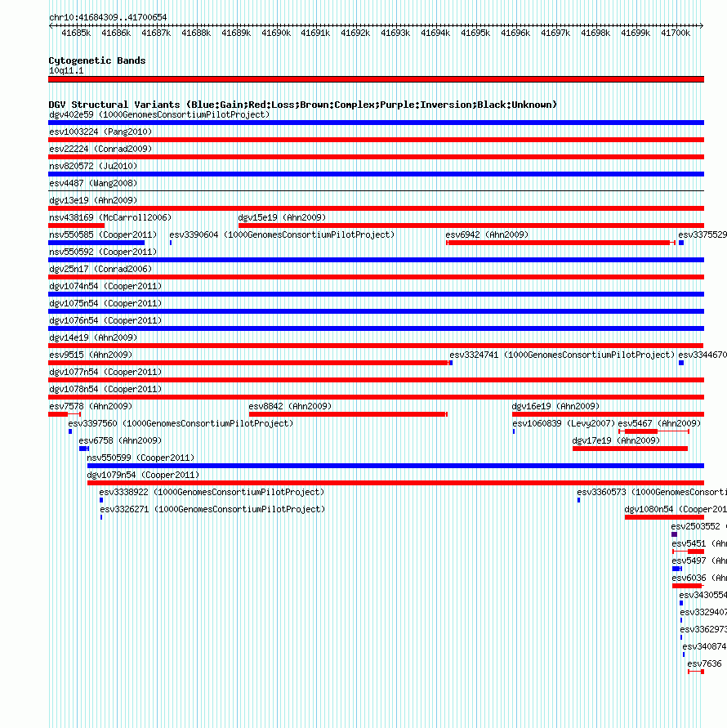Select the esv5451 variant label
The image size is (727, 728).
[699, 543]
